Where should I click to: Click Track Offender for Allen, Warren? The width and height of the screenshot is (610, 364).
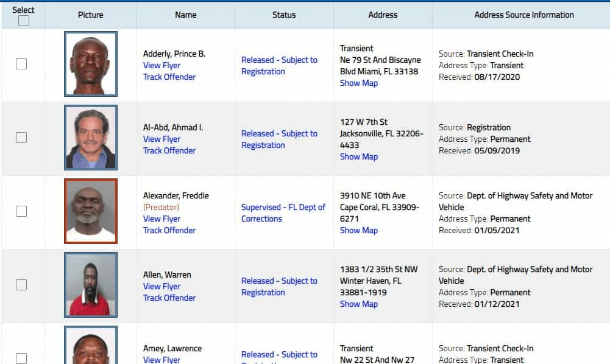(x=169, y=298)
